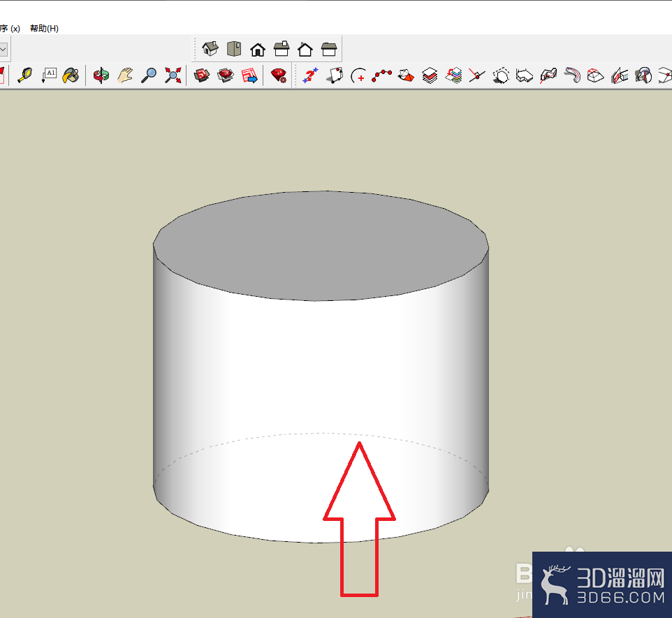
Task: Select the Tape Measure tool
Action: click(25, 75)
